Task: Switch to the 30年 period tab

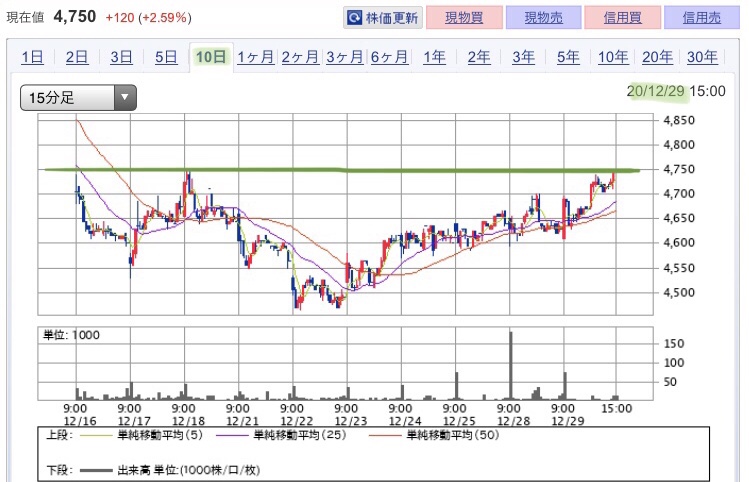Action: pyautogui.click(x=702, y=57)
